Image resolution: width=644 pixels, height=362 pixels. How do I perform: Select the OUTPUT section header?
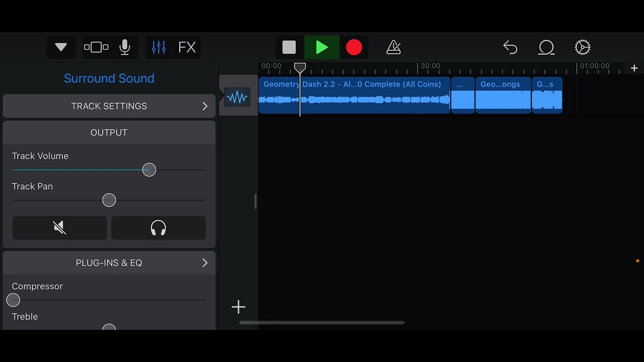[109, 133]
